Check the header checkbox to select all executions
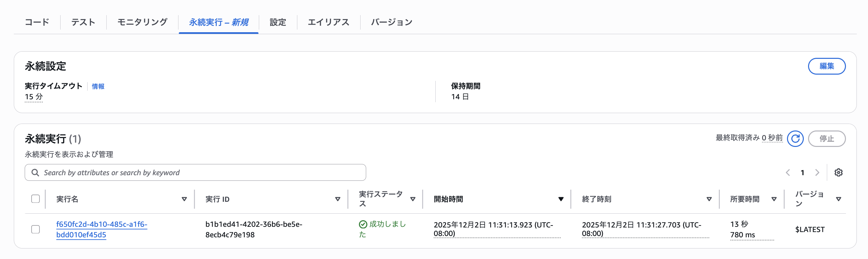 pyautogui.click(x=35, y=199)
